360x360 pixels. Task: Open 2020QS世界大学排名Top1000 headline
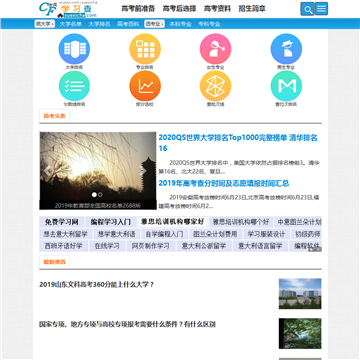(238, 143)
